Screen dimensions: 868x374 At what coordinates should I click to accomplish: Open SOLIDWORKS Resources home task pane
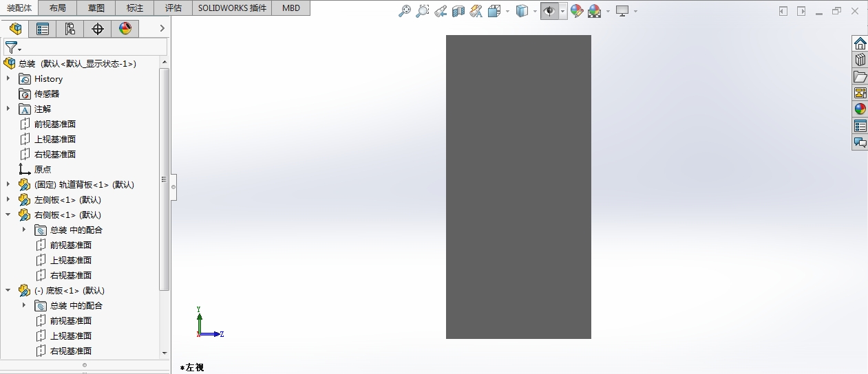pyautogui.click(x=860, y=43)
